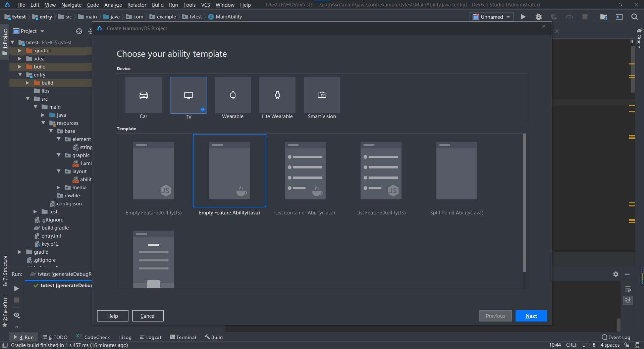Select the Wearable device type
The image size is (644, 349).
tap(233, 95)
